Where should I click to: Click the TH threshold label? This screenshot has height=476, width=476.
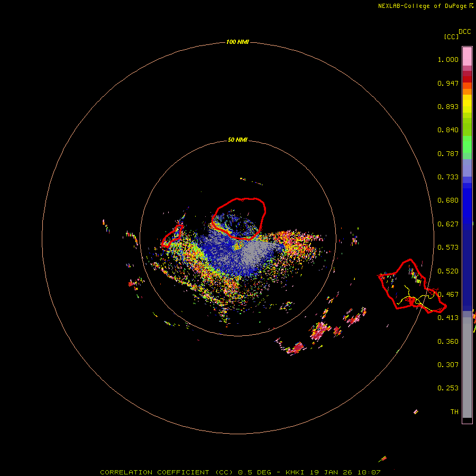[454, 412]
